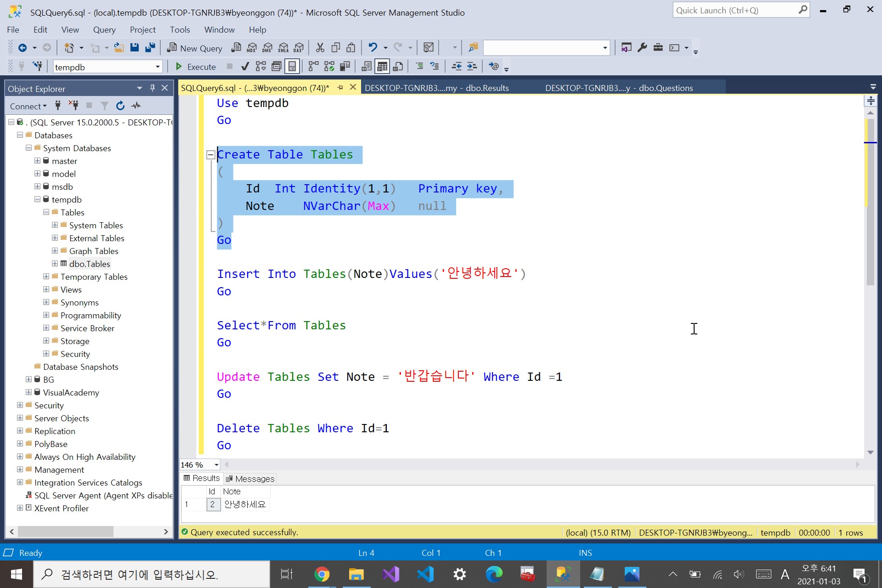Click the Copy icon in toolbar
882x588 pixels.
click(336, 48)
